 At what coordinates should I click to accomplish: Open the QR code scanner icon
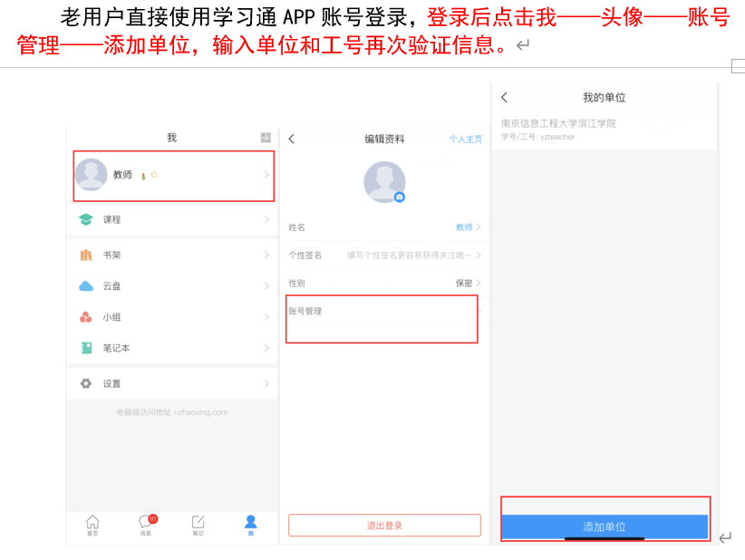[266, 137]
